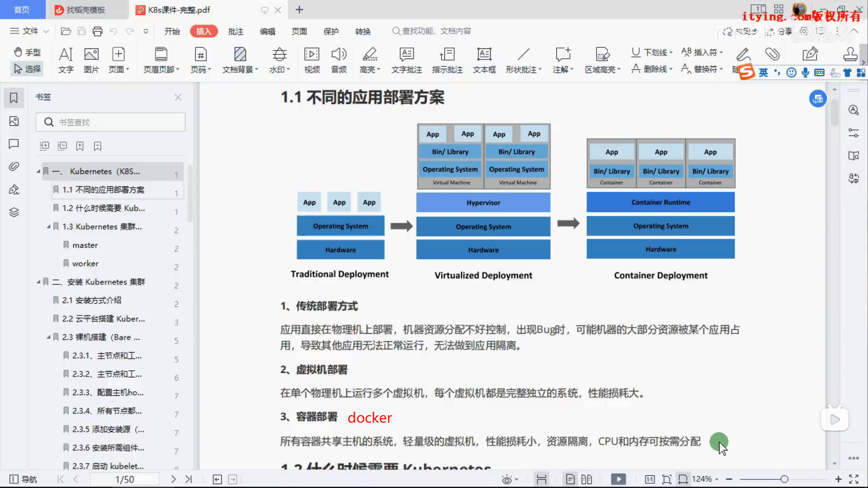868x488 pixels.
Task: Jump to the master bookmark
Action: pyautogui.click(x=85, y=245)
